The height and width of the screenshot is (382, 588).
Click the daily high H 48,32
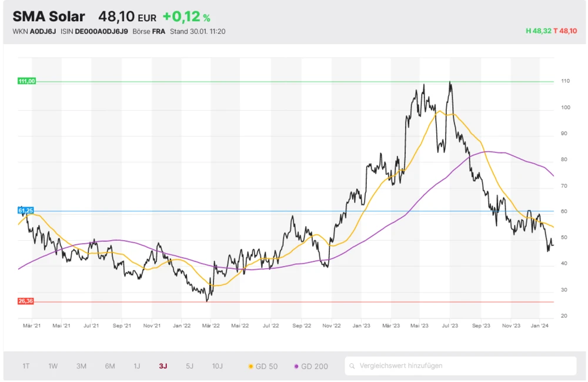[539, 31]
